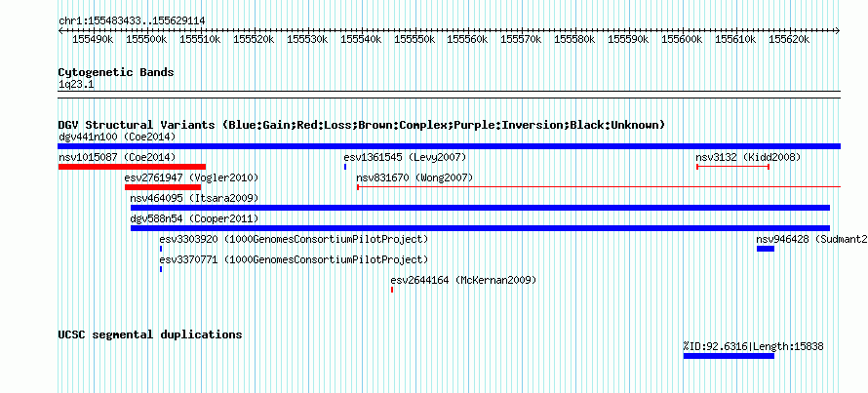Click the 155550k ruler tick label
The height and width of the screenshot is (393, 868).
tap(415, 39)
